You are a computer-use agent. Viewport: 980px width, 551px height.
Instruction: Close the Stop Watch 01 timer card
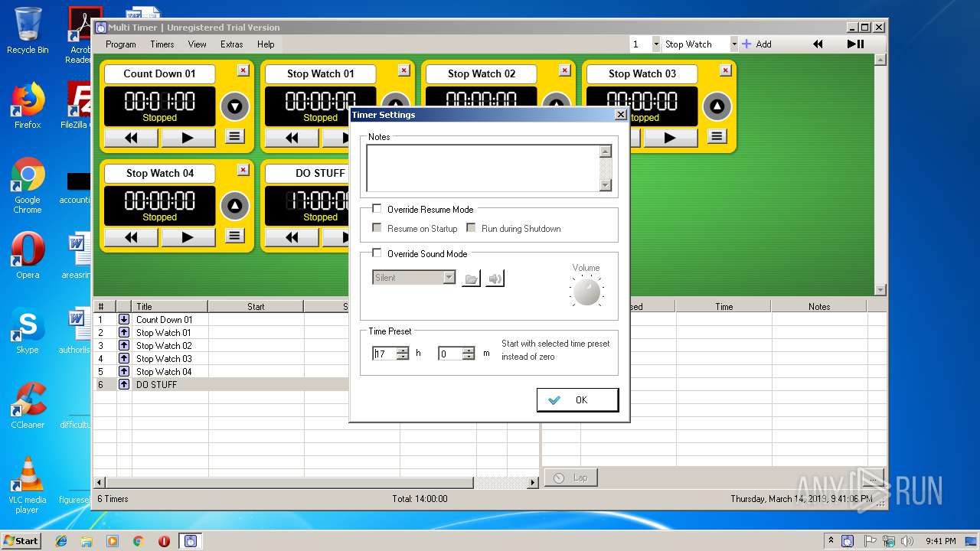(403, 70)
